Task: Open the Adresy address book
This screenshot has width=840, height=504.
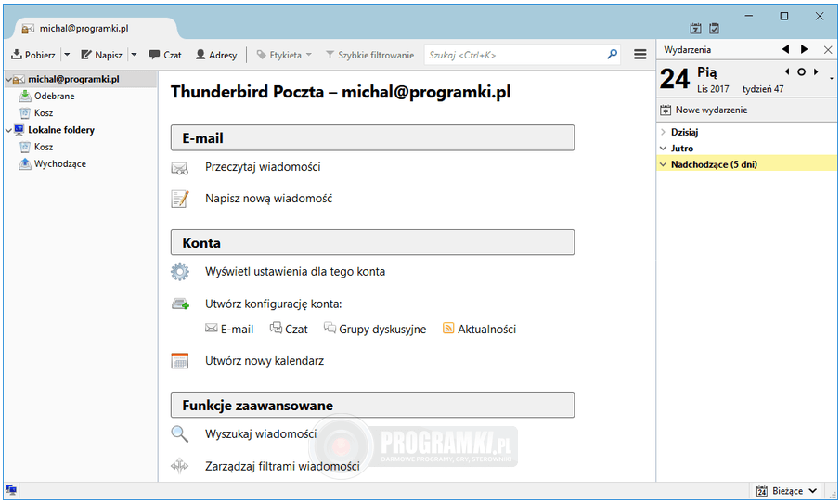Action: [x=216, y=55]
